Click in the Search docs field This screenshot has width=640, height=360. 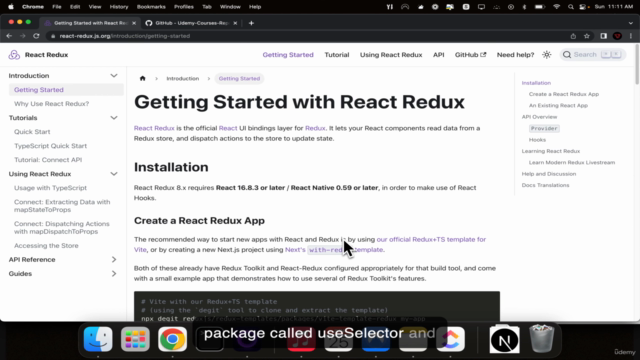coord(593,55)
